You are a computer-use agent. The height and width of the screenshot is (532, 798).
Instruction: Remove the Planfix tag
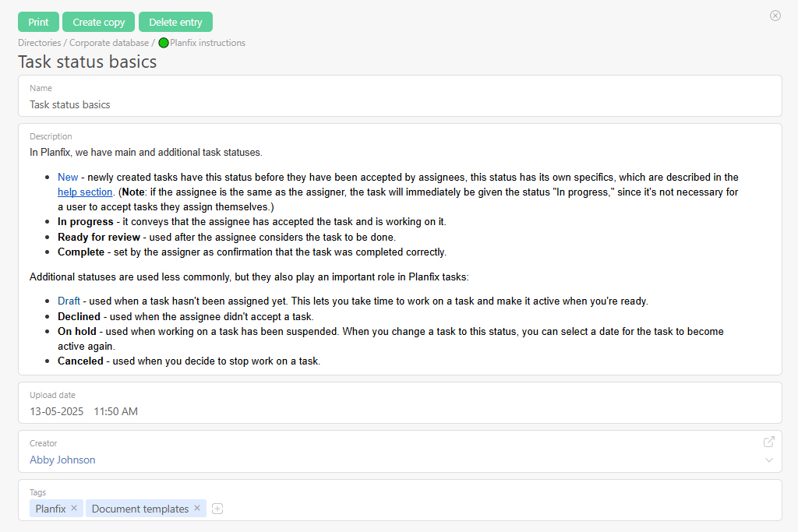(74, 508)
